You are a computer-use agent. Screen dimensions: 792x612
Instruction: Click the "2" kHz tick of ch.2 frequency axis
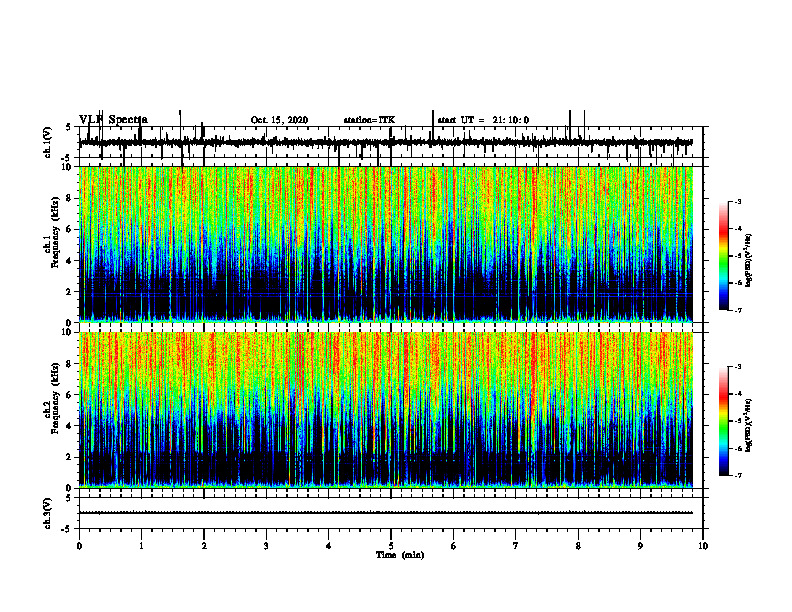click(x=70, y=457)
